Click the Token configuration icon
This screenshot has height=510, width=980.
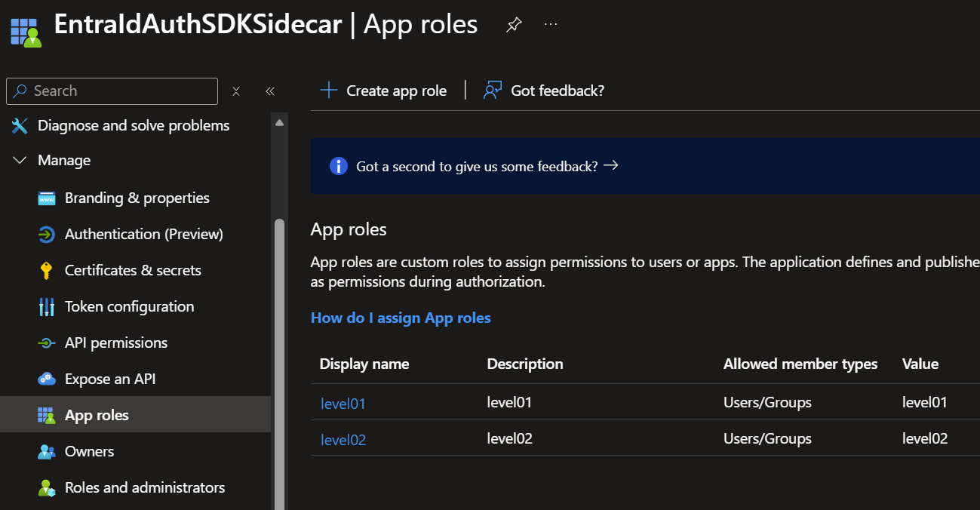47,307
